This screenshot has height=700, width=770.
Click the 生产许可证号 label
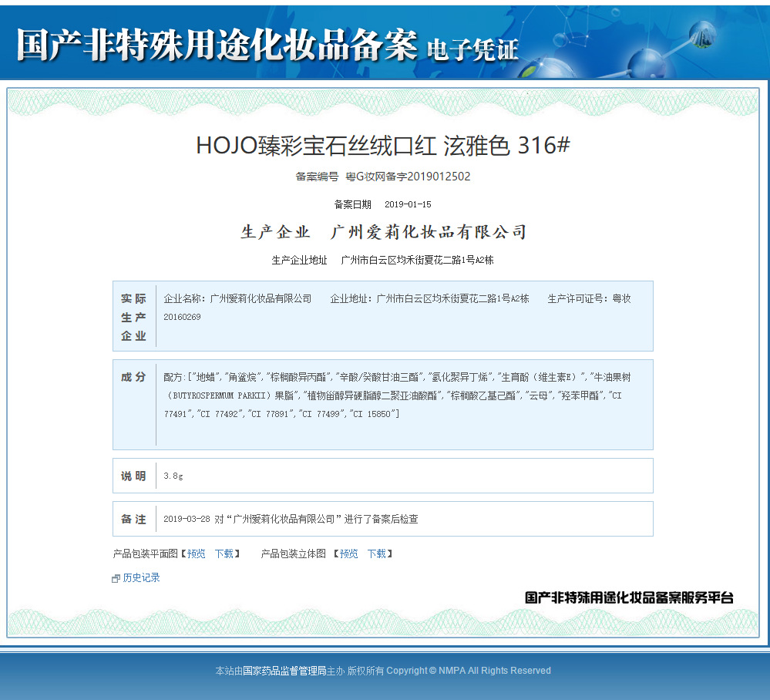point(577,298)
